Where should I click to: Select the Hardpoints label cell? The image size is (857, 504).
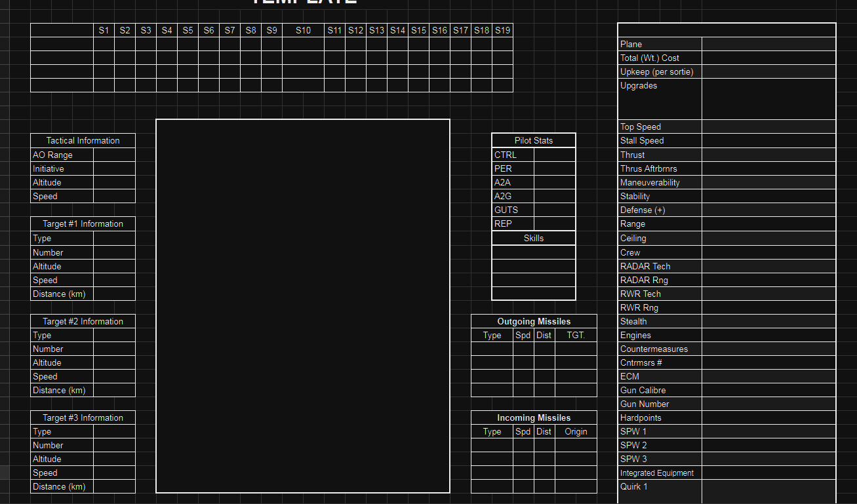pyautogui.click(x=660, y=417)
